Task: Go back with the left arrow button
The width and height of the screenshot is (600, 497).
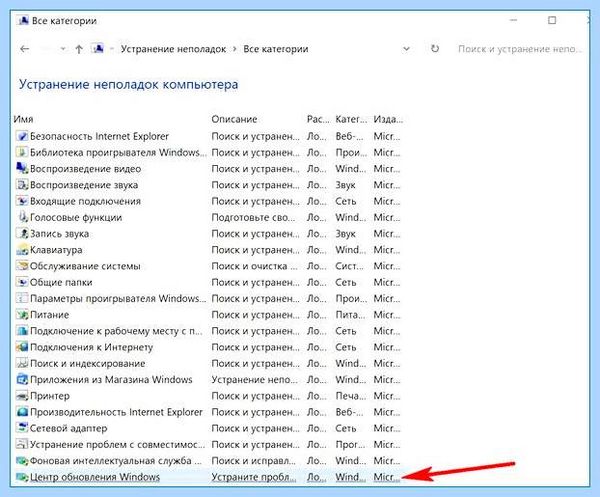Action: tap(24, 49)
